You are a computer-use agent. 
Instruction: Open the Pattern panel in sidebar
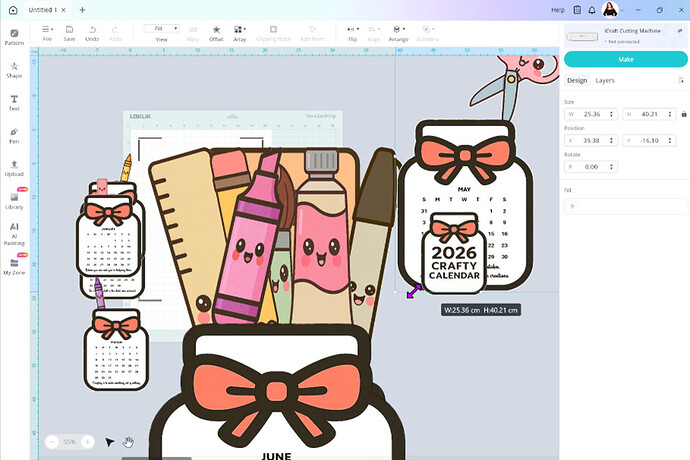pos(14,36)
